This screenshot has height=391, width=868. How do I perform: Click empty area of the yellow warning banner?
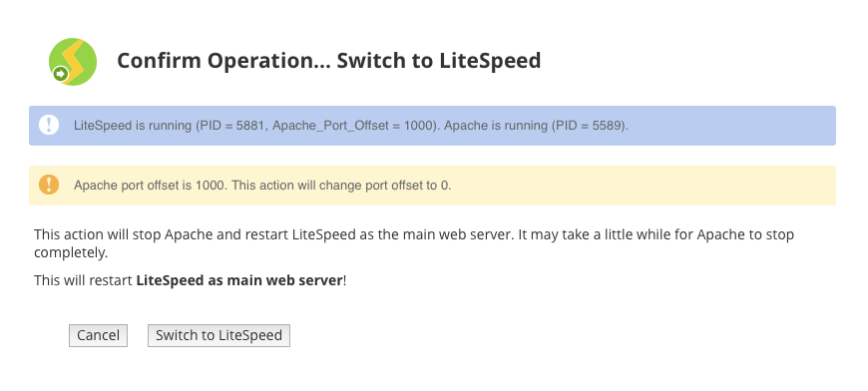pyautogui.click(x=643, y=186)
